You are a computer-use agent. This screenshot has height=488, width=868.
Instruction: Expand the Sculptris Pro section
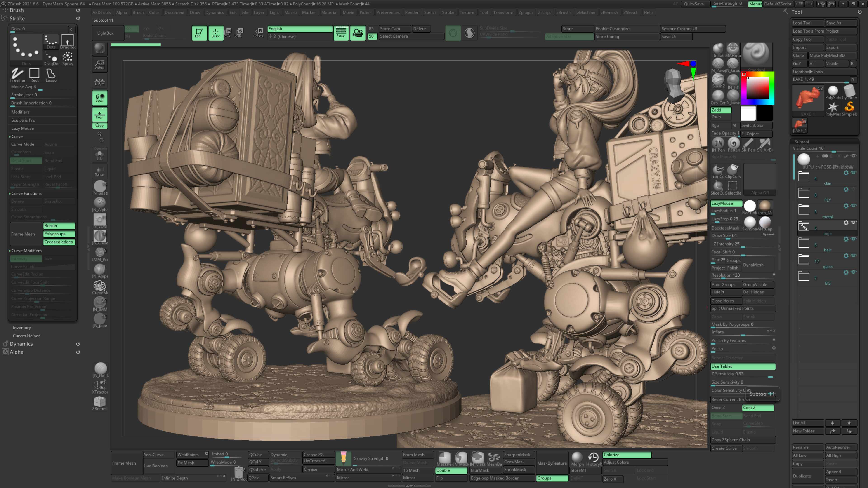coord(23,120)
